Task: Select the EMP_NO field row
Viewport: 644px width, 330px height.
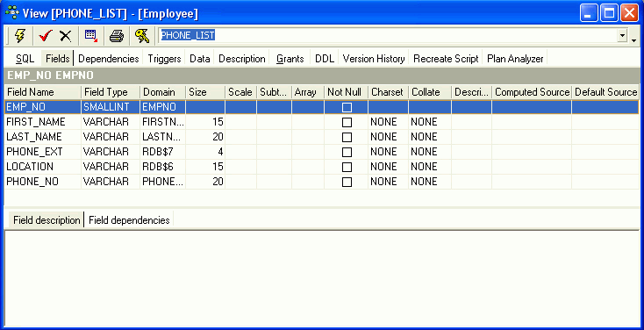Action: (x=322, y=107)
